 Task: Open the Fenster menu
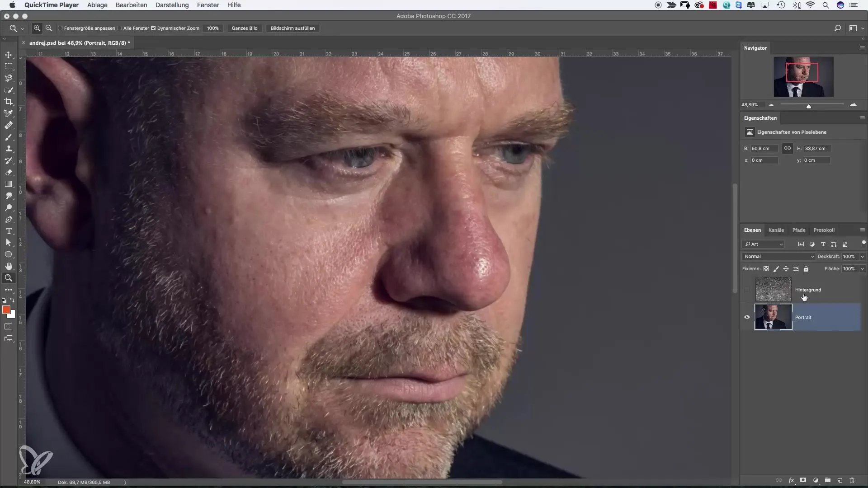208,5
